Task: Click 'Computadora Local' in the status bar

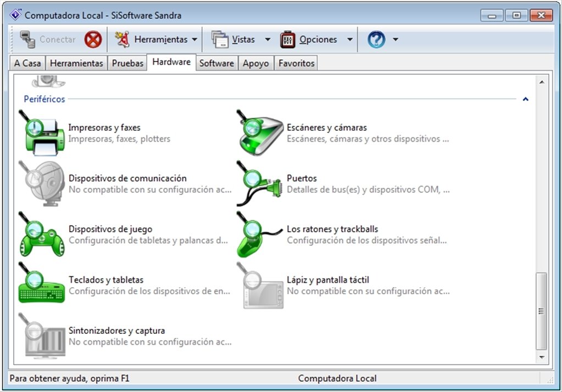Action: pos(337,378)
